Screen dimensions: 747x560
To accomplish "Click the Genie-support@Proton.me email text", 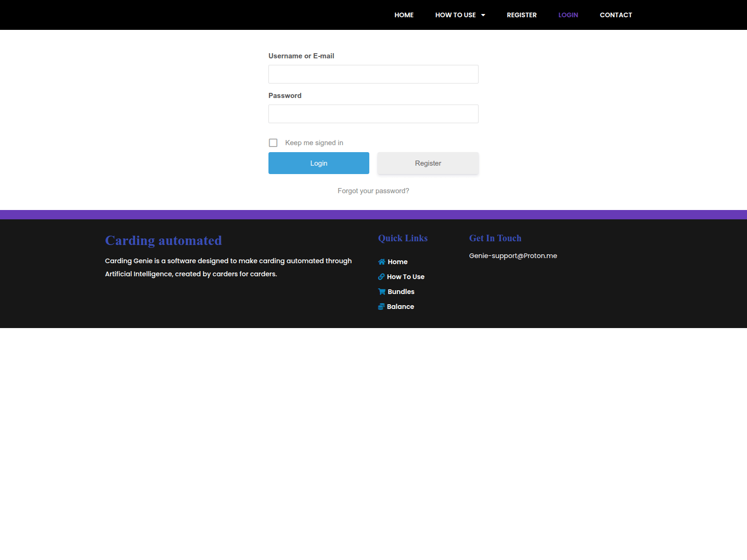I will 513,256.
